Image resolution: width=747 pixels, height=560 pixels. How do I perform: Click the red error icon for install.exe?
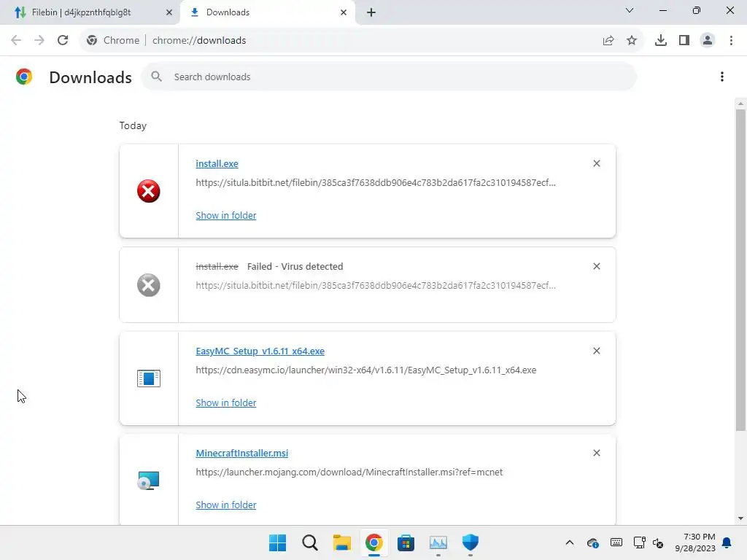point(149,191)
